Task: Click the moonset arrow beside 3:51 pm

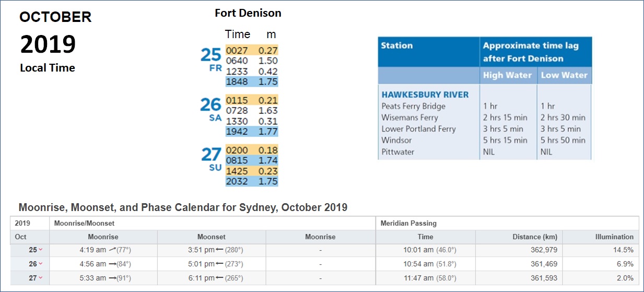Action: (x=220, y=250)
